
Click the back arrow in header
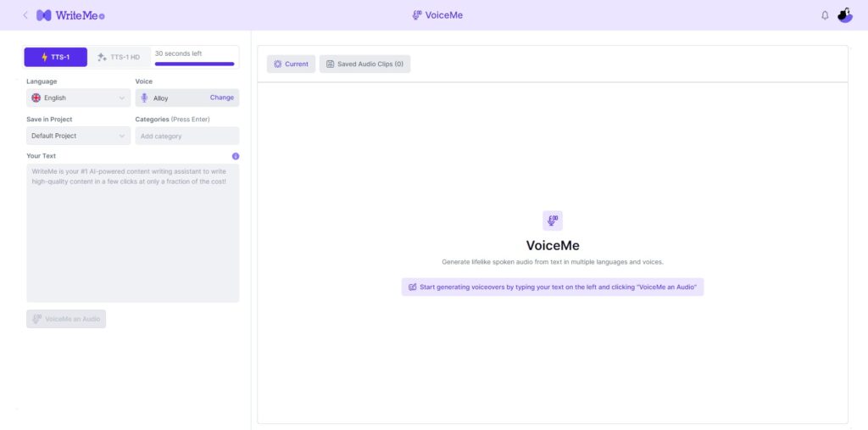point(25,15)
